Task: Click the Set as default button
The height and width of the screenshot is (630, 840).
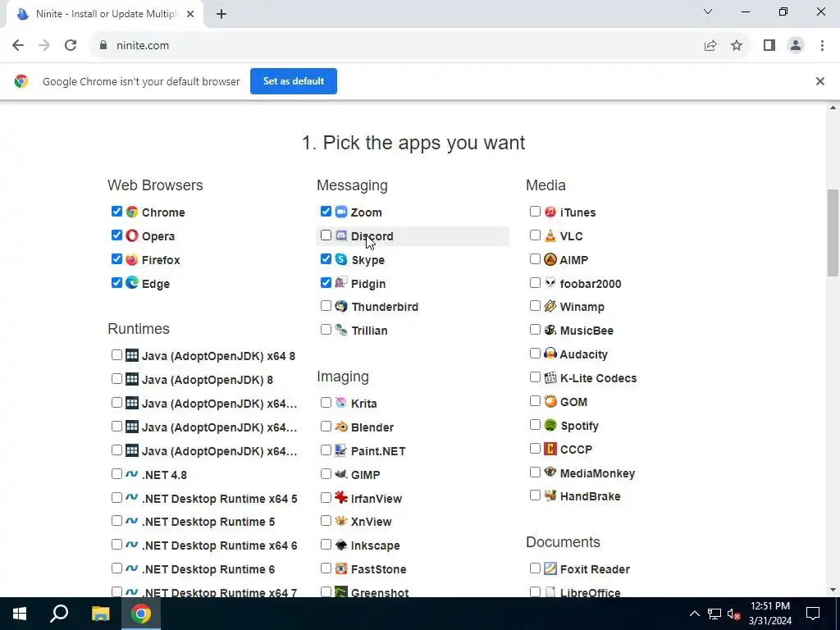Action: pos(294,81)
